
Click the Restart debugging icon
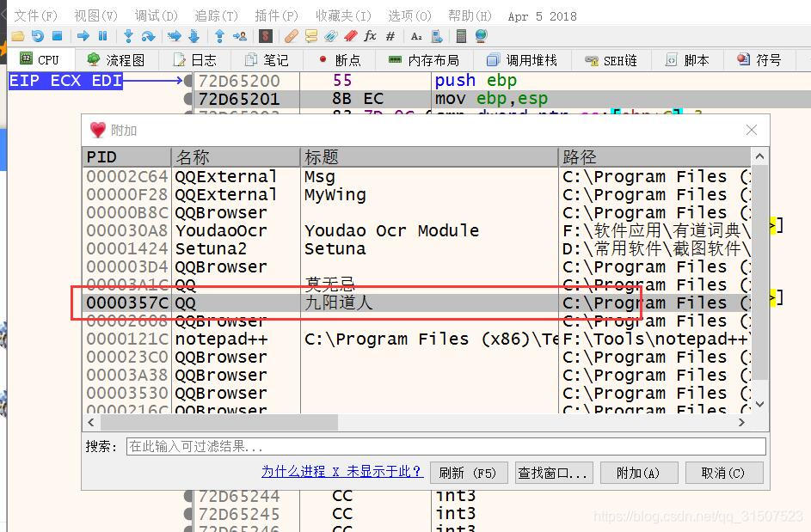[x=37, y=36]
